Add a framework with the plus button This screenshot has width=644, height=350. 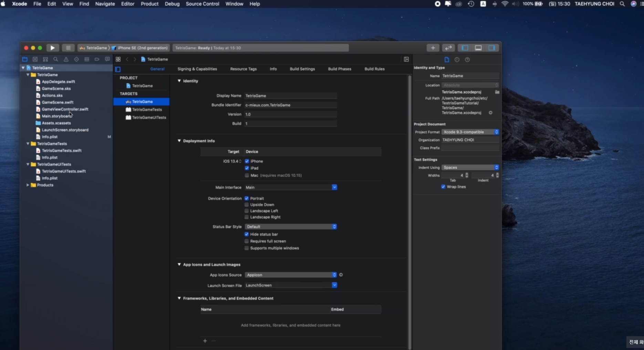205,341
